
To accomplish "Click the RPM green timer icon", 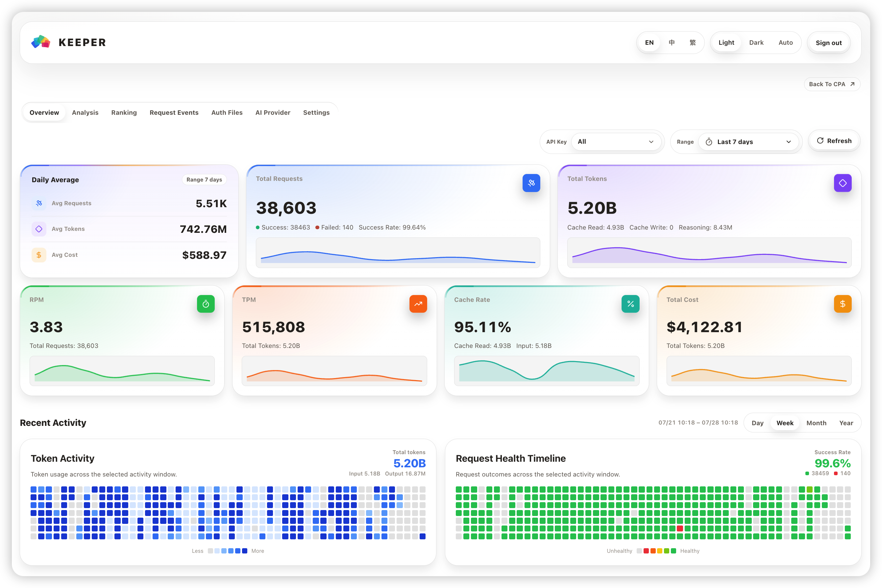I will pyautogui.click(x=206, y=304).
